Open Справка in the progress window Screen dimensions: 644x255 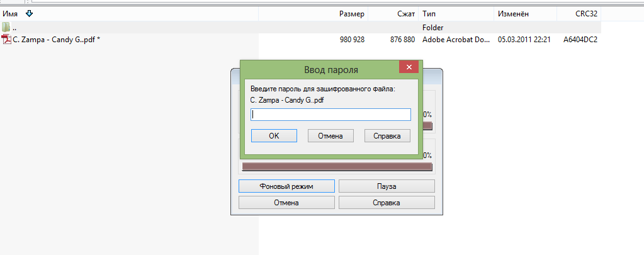(x=387, y=203)
